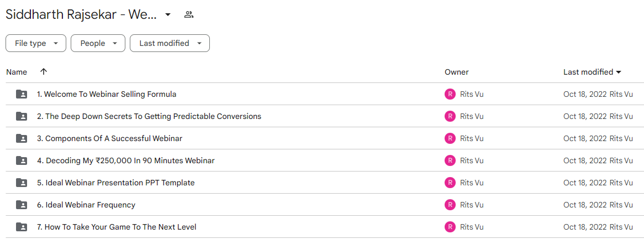Viewport: 644px width, 249px height.
Task: Click folder icon for Components Of A Successful Webinar
Action: (22, 139)
